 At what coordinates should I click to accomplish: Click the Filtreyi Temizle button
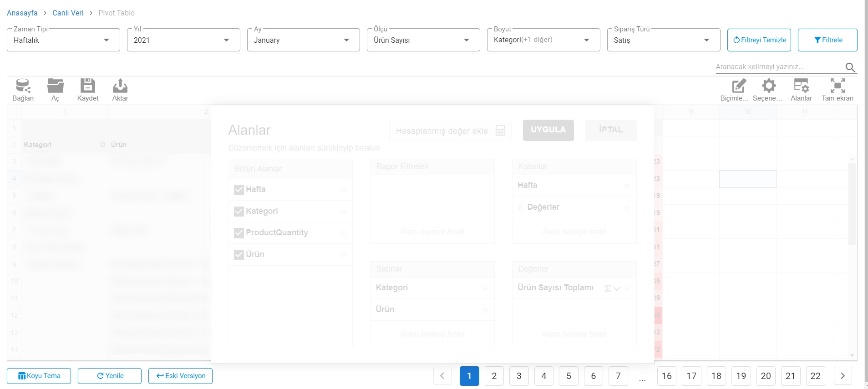tap(759, 40)
